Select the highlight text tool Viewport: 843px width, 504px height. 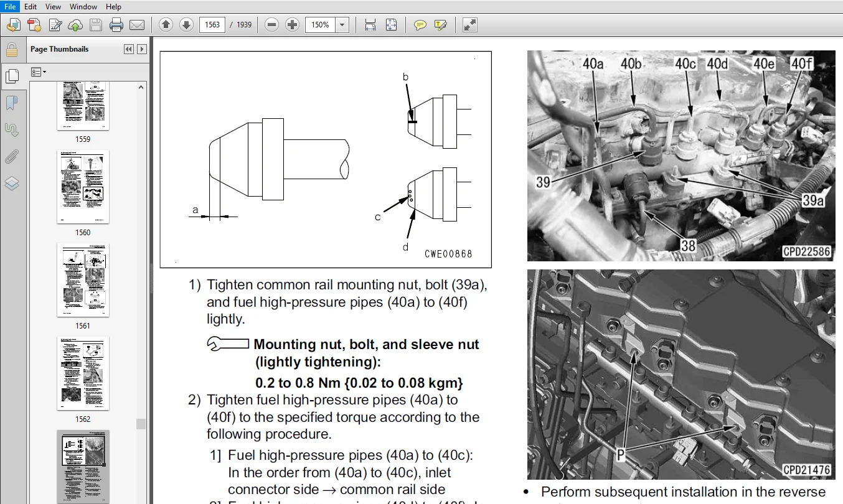(441, 25)
